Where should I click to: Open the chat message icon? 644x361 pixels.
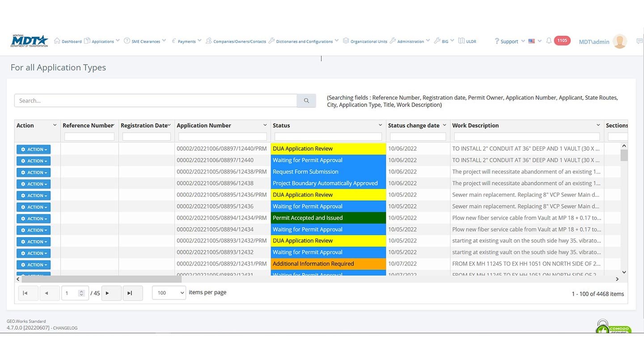pyautogui.click(x=639, y=41)
